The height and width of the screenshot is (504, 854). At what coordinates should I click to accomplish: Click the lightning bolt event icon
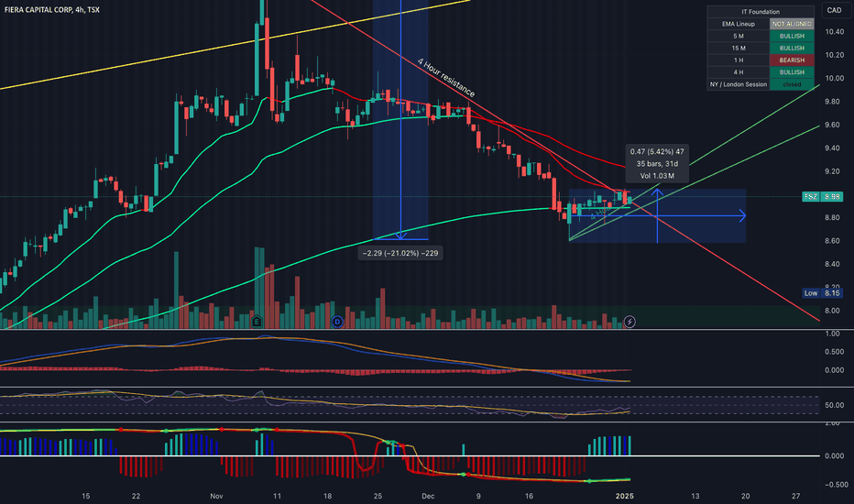click(x=630, y=322)
